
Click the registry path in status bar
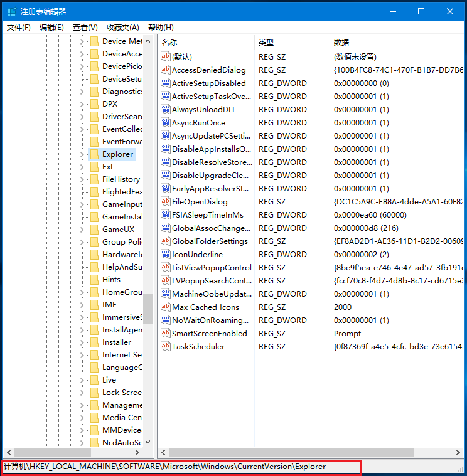pyautogui.click(x=164, y=467)
